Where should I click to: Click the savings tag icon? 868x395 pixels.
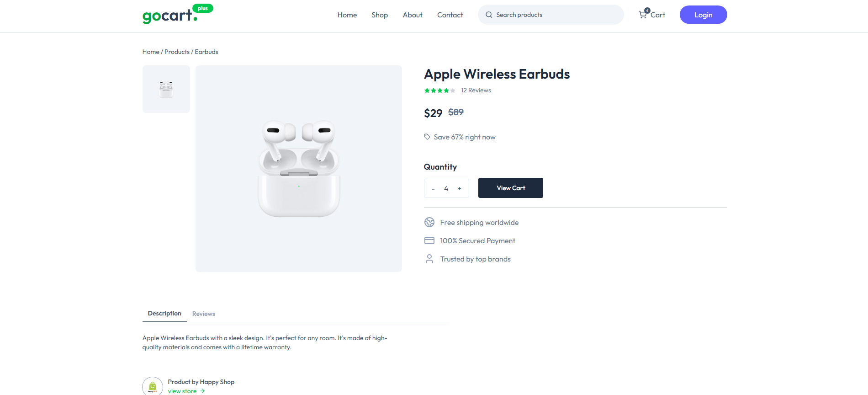click(427, 137)
